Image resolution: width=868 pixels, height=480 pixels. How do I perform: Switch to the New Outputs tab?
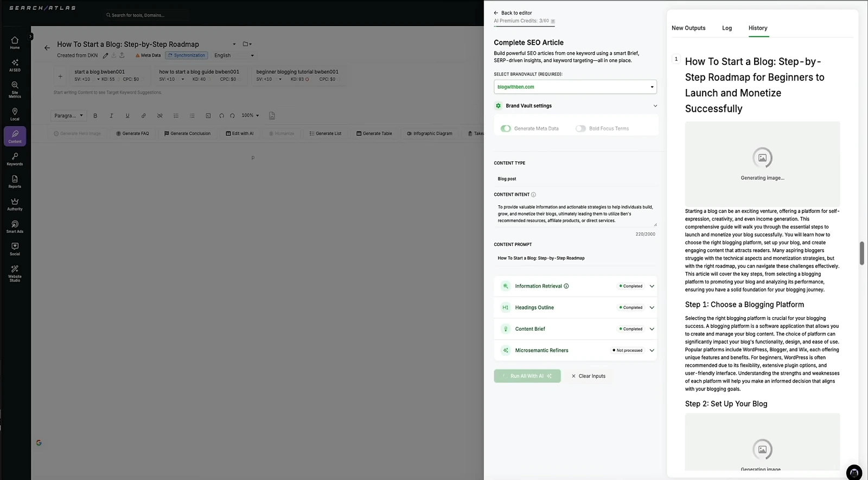688,28
